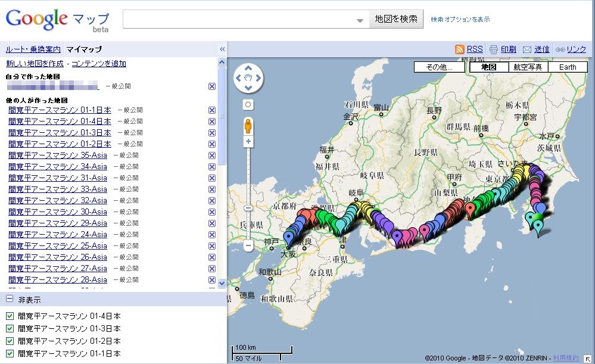
Task: Remove 間寛平アースマラソン 35-Asia map with X icon
Action: [212, 155]
